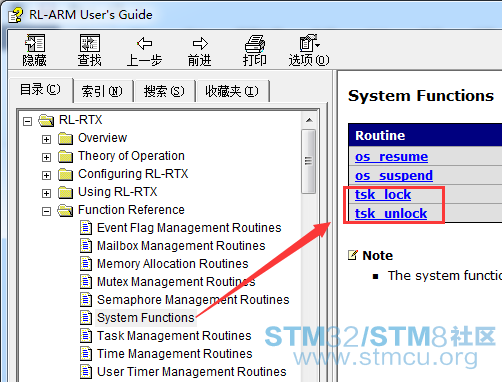Select Task Management Routines in tree
The height and width of the screenshot is (382, 502).
click(x=174, y=336)
